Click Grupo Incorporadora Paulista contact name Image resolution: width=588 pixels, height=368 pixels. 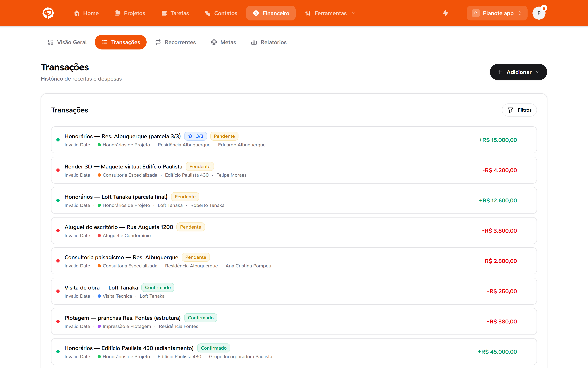tap(240, 357)
